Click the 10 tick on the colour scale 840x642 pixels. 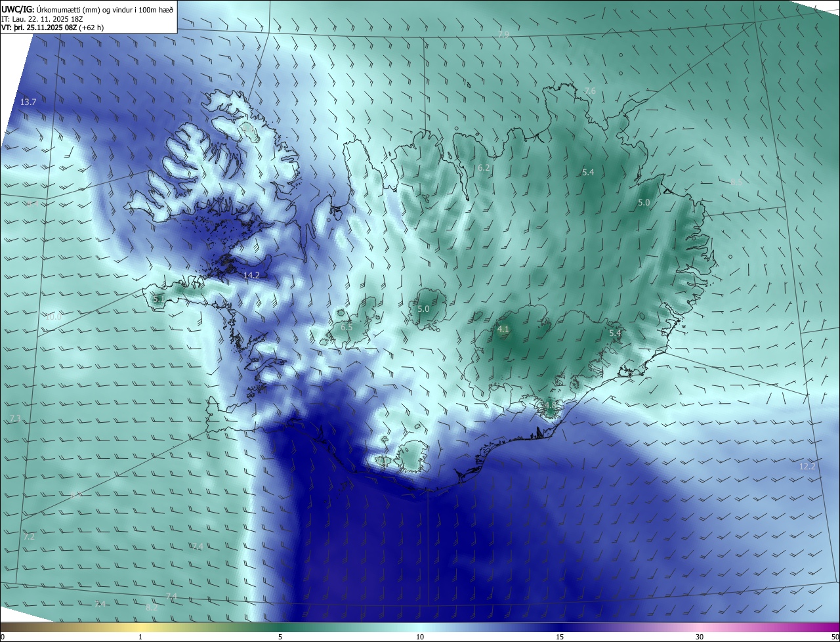(420, 637)
